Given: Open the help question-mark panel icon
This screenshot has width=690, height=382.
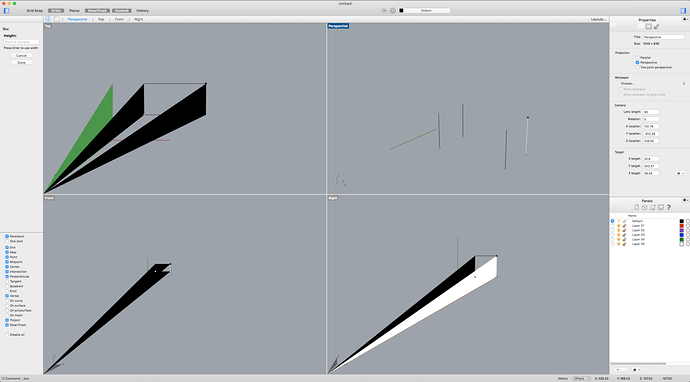Looking at the screenshot, I should tap(668, 207).
